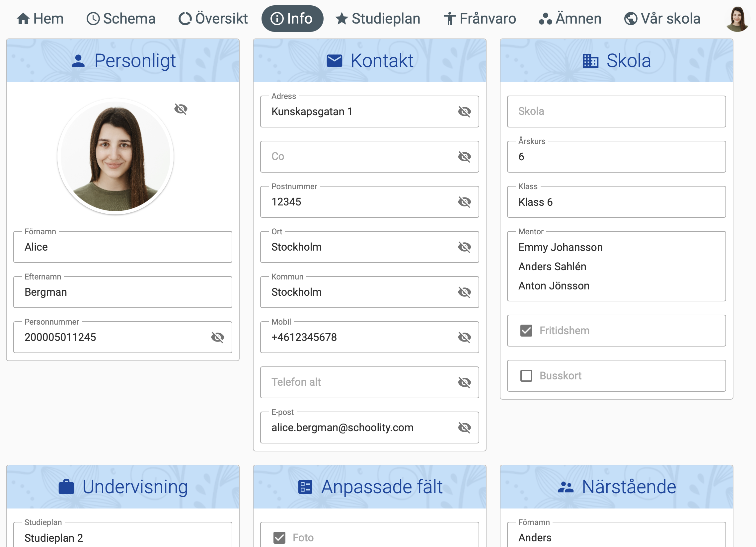Toggle visibility icon on Mobil field
Image resolution: width=756 pixels, height=547 pixels.
464,337
